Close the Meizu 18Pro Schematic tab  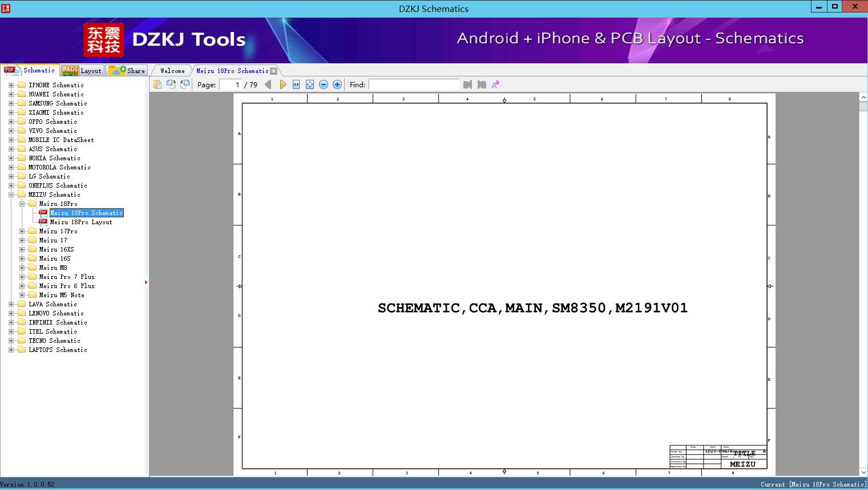pos(273,71)
